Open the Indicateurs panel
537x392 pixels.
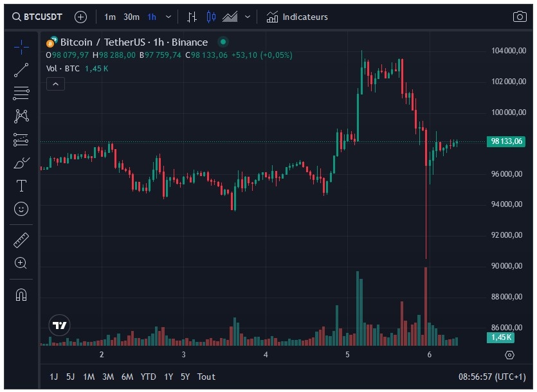pyautogui.click(x=297, y=17)
